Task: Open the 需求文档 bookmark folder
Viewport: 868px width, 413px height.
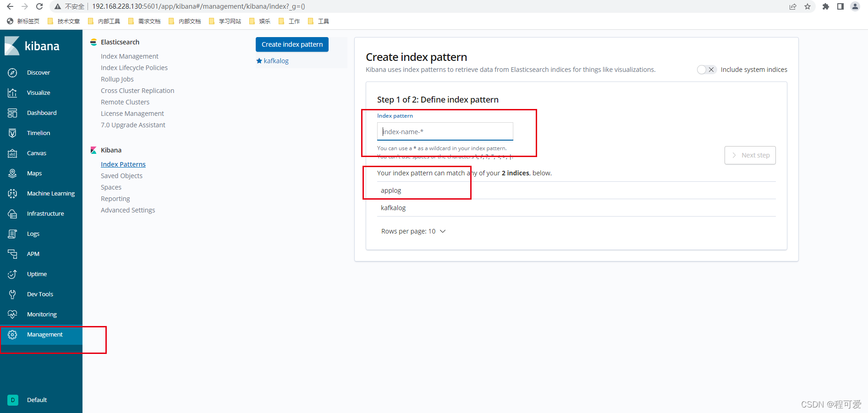Action: pos(144,21)
